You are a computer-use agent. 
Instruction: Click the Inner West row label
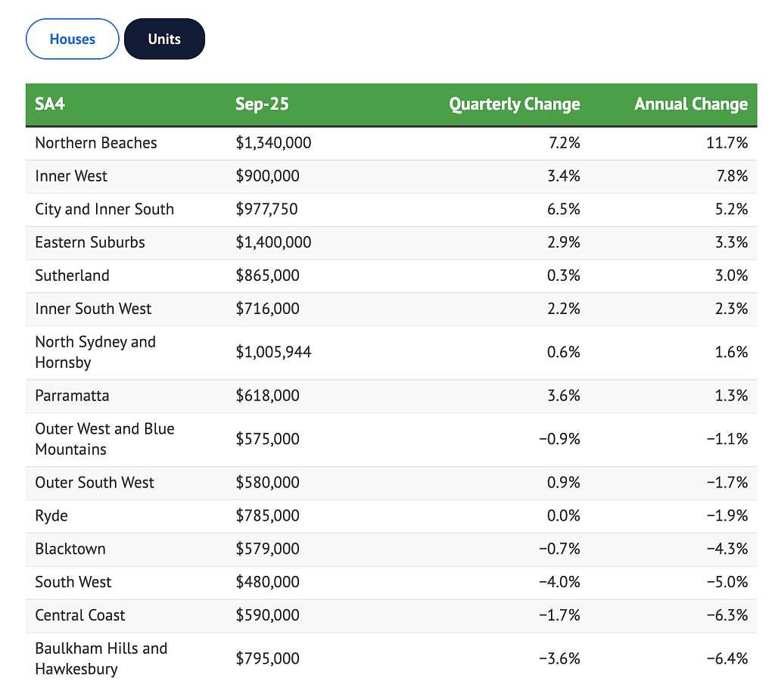click(71, 176)
